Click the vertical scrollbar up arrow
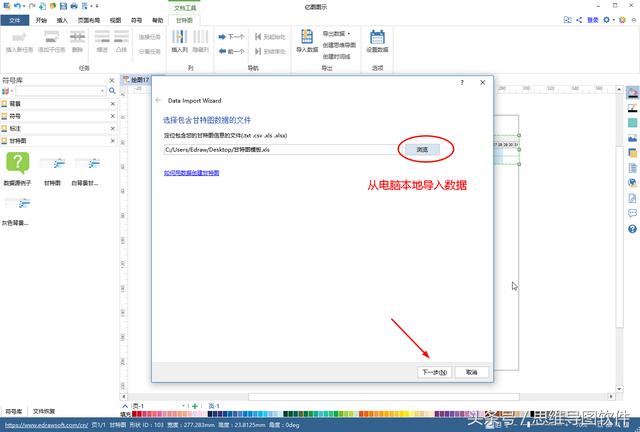The image size is (640, 432). [619, 89]
